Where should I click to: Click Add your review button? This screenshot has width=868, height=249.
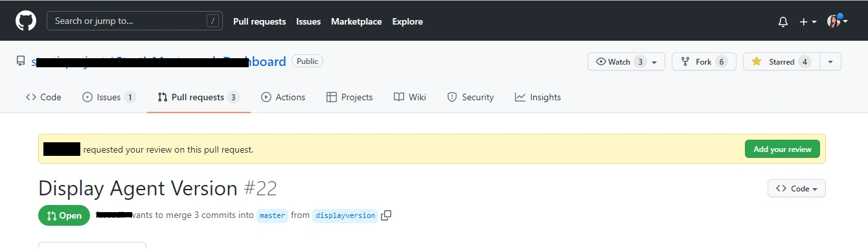click(782, 149)
